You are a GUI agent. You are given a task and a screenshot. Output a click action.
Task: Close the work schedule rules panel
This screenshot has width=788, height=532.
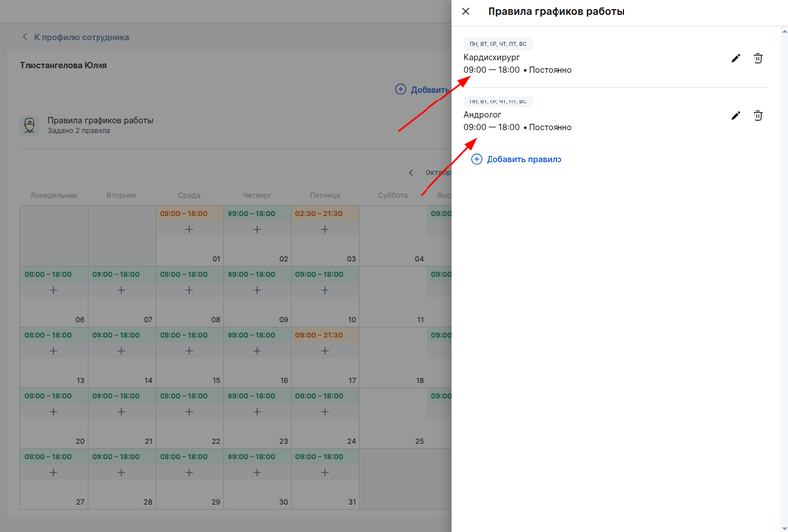466,12
